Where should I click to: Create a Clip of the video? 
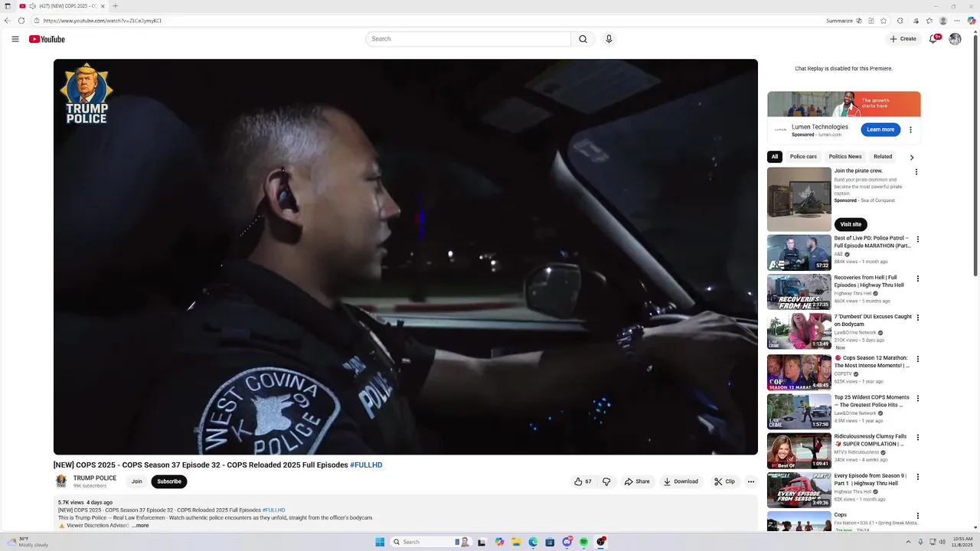(724, 481)
